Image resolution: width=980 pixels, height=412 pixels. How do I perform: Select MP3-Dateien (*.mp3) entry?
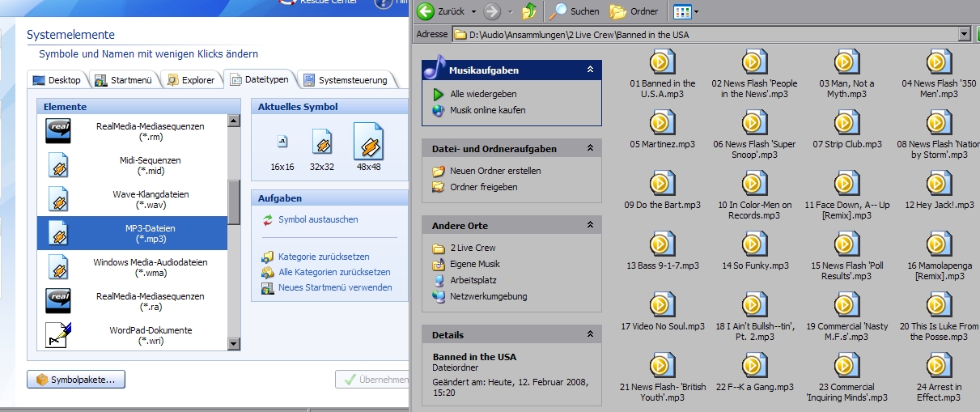coord(132,234)
